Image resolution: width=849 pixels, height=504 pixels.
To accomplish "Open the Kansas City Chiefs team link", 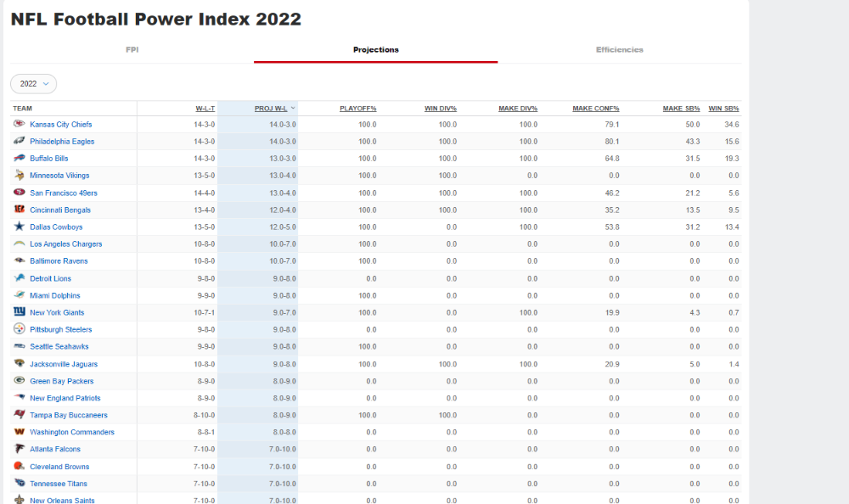I will tap(60, 125).
